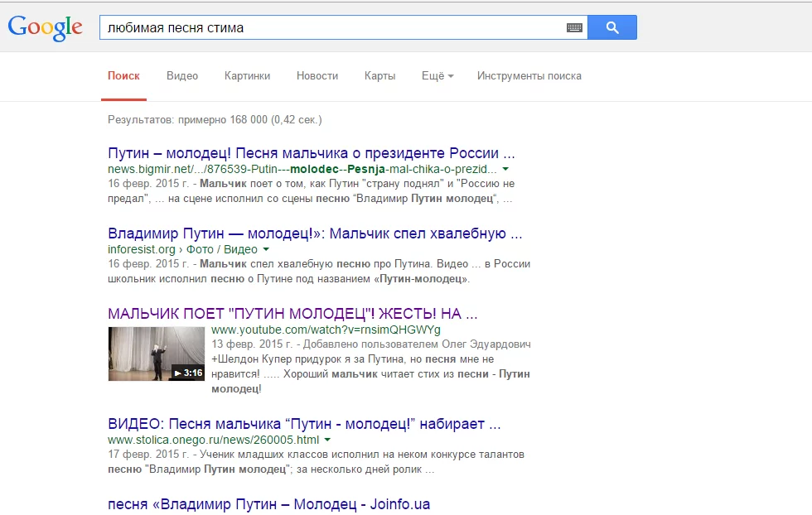This screenshot has width=812, height=515.
Task: Open result 'МАЛЬЧИК ПОЕТ "ПУТИН МОЛОДЕЦ"! ЖЕСТЬ!'
Action: point(292,314)
